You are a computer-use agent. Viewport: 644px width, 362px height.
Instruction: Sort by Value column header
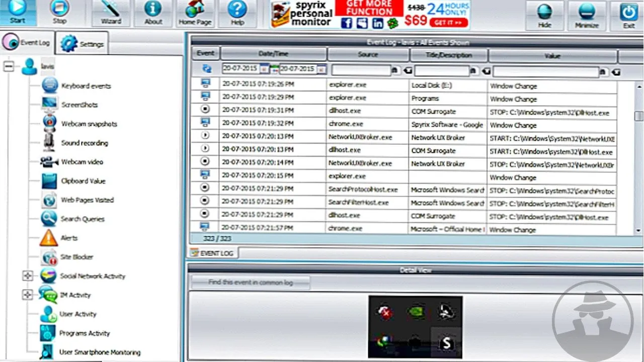[552, 56]
